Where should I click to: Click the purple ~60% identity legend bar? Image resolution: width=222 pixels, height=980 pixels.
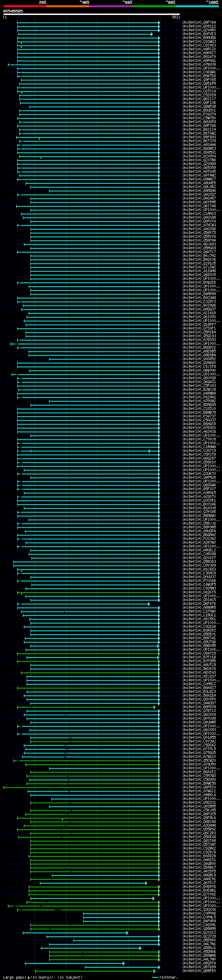click(111, 6)
